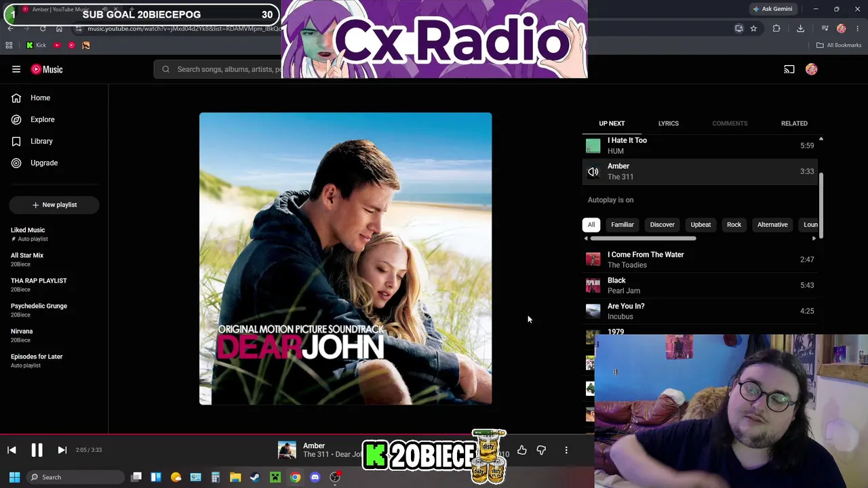Create a playlist with New playlist button

54,205
